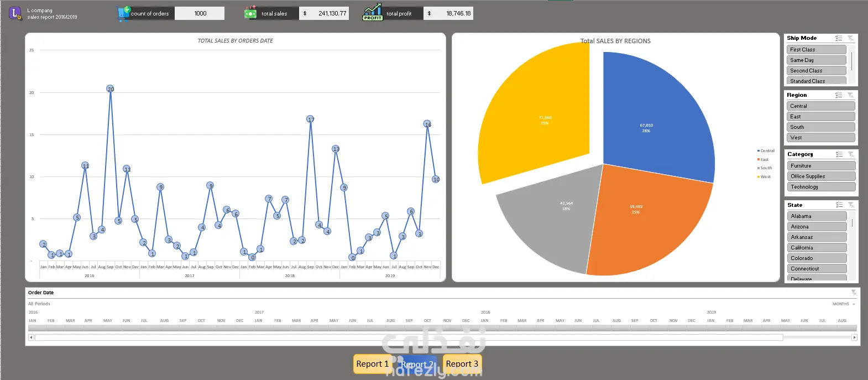Clear filter on Category slicer

pyautogui.click(x=851, y=154)
